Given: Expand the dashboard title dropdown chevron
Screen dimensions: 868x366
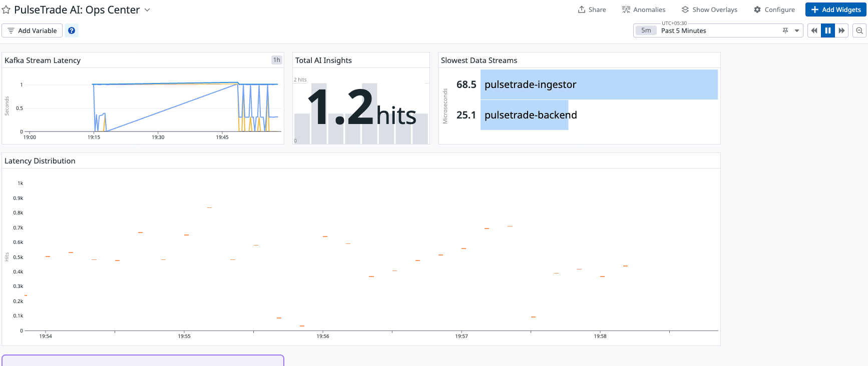Looking at the screenshot, I should tap(147, 10).
